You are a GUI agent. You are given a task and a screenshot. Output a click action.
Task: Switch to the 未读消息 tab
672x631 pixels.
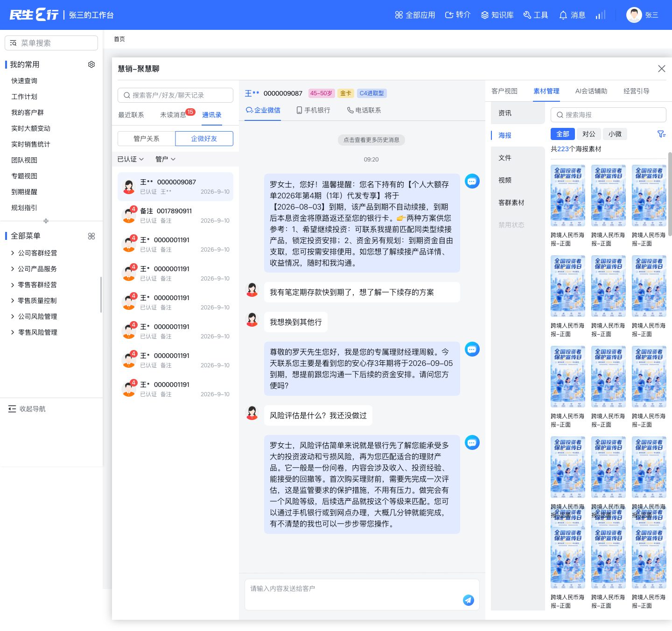point(173,115)
